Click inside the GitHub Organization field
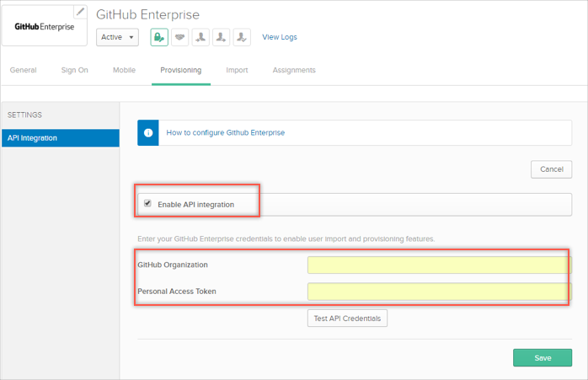This screenshot has height=380, width=588. 438,265
